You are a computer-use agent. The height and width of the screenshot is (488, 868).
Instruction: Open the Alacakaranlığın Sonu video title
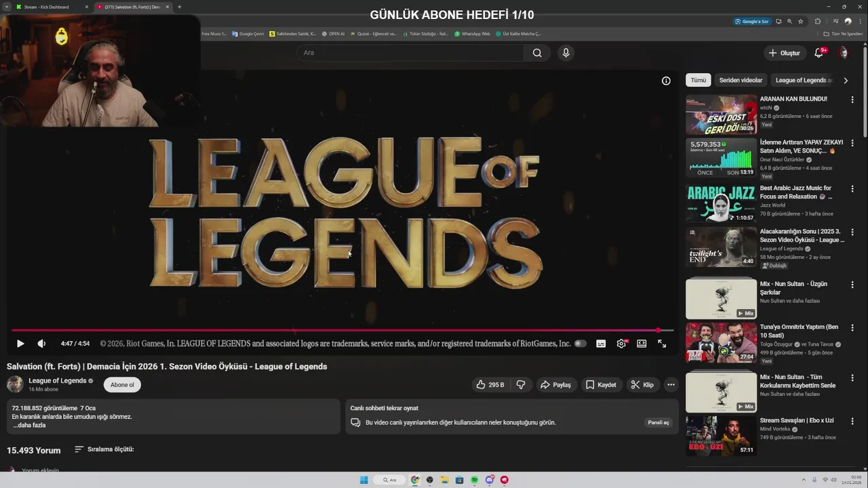click(x=802, y=236)
